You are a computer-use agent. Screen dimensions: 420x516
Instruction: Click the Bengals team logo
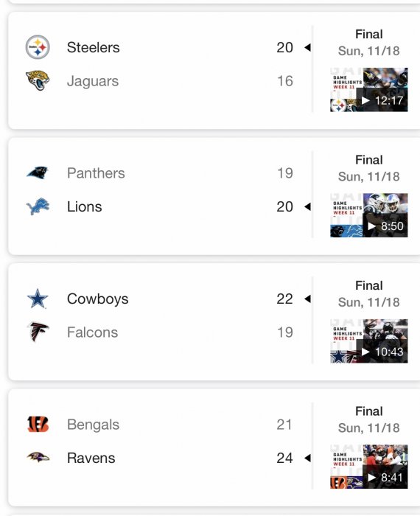[38, 424]
